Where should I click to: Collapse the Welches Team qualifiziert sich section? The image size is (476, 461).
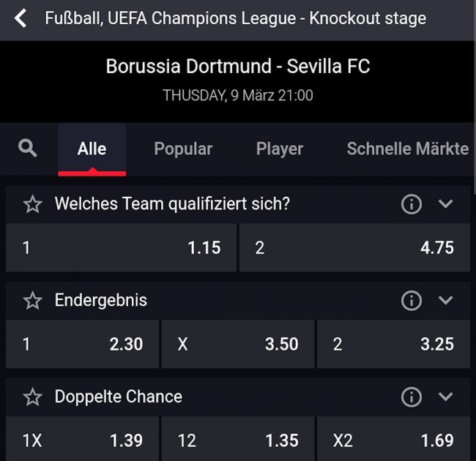[446, 204]
